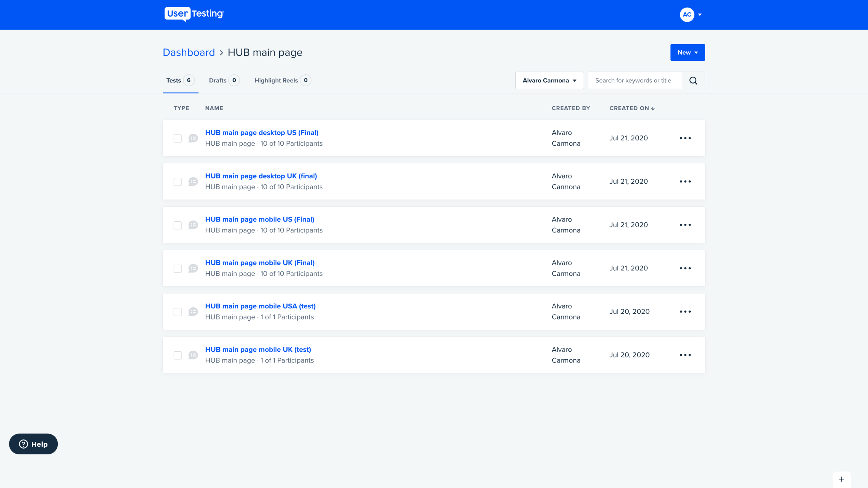Click the UserTesting logo

194,14
